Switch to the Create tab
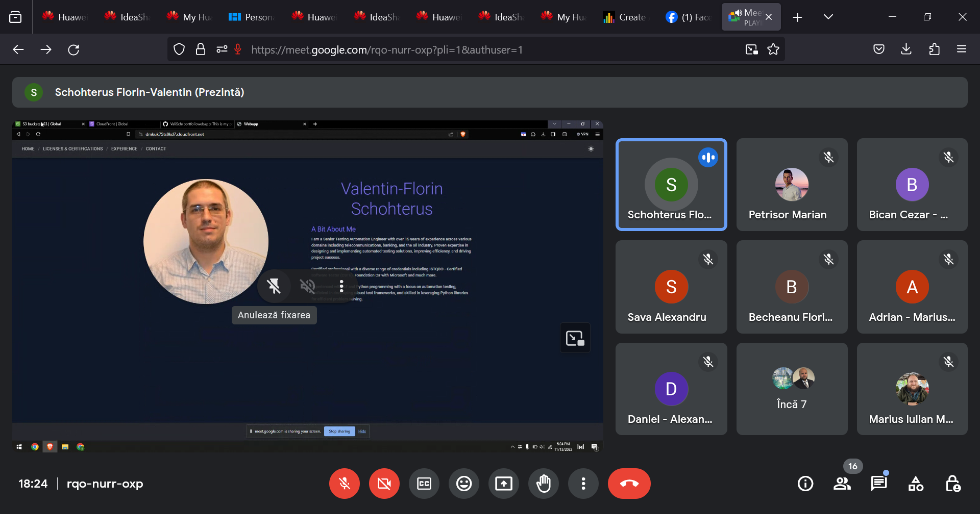 626,17
